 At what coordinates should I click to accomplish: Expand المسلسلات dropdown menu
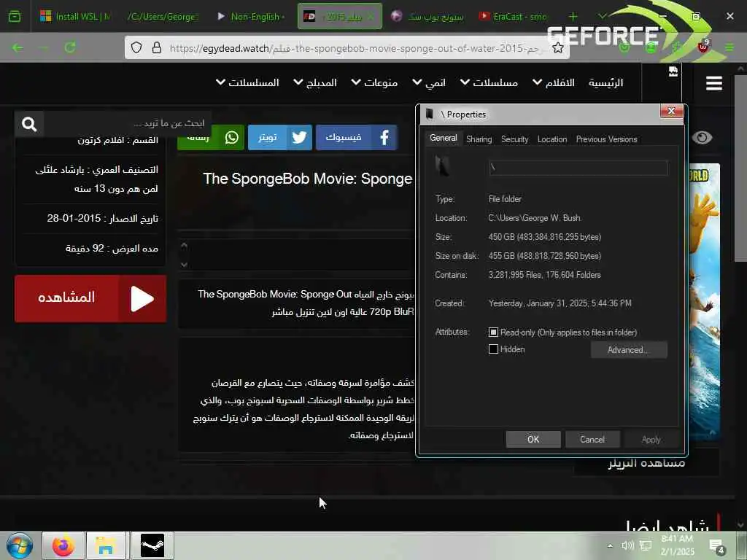(x=247, y=82)
